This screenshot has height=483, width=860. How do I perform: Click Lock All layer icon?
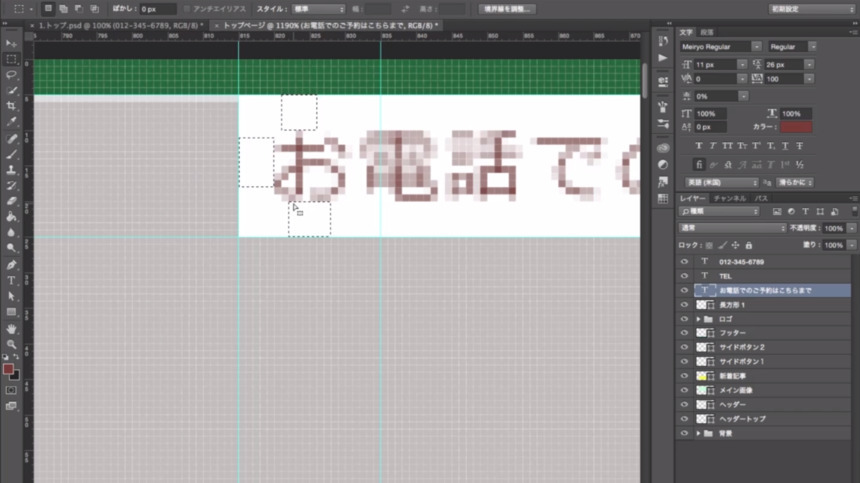pyautogui.click(x=749, y=245)
